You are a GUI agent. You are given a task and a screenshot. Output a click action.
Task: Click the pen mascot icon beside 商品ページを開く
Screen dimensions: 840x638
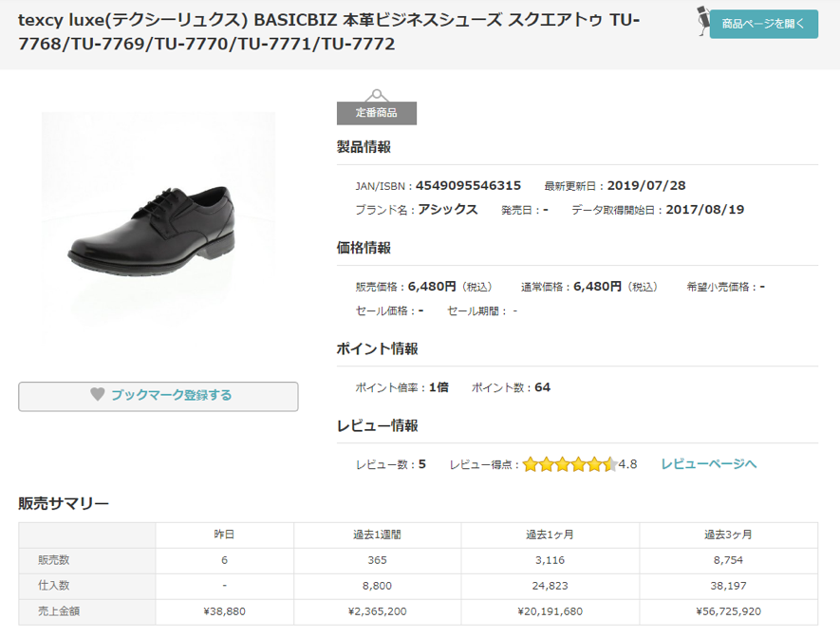pyautogui.click(x=703, y=21)
